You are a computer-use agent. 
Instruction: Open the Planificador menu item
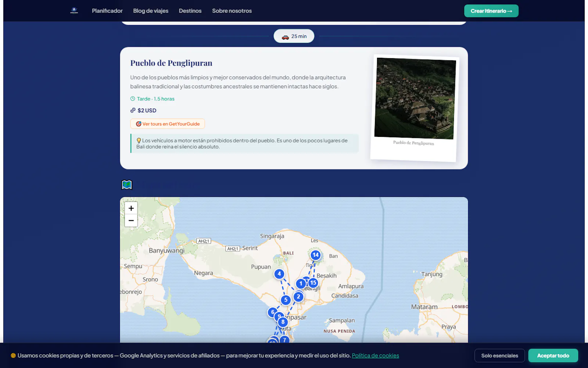pyautogui.click(x=107, y=11)
